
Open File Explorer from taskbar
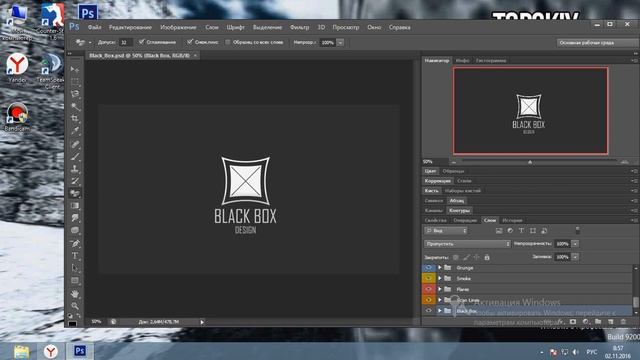click(x=21, y=351)
